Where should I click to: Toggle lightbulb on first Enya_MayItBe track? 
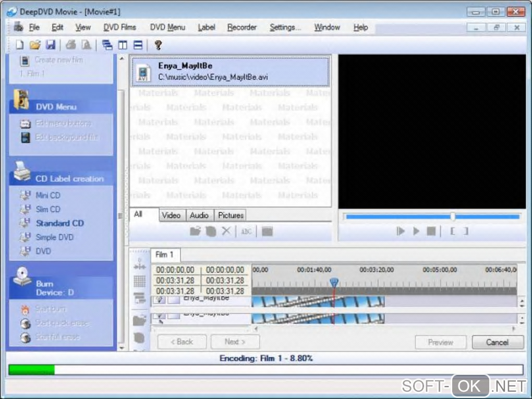click(160, 299)
